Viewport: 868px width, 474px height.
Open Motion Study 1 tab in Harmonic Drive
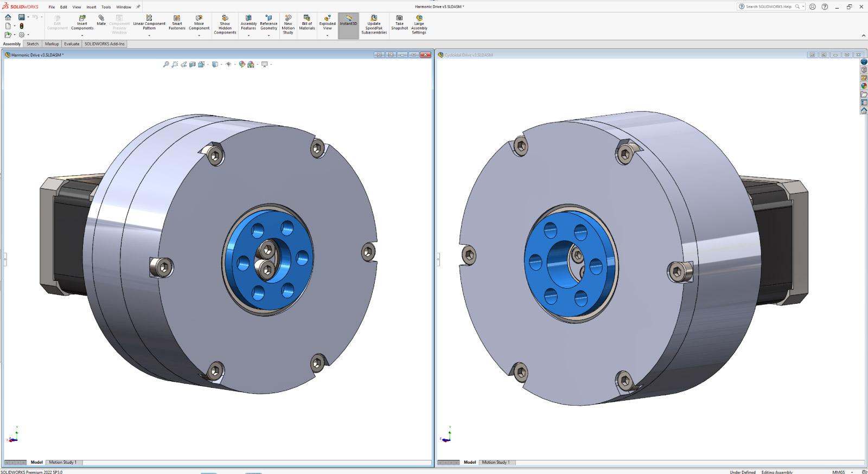pyautogui.click(x=62, y=463)
